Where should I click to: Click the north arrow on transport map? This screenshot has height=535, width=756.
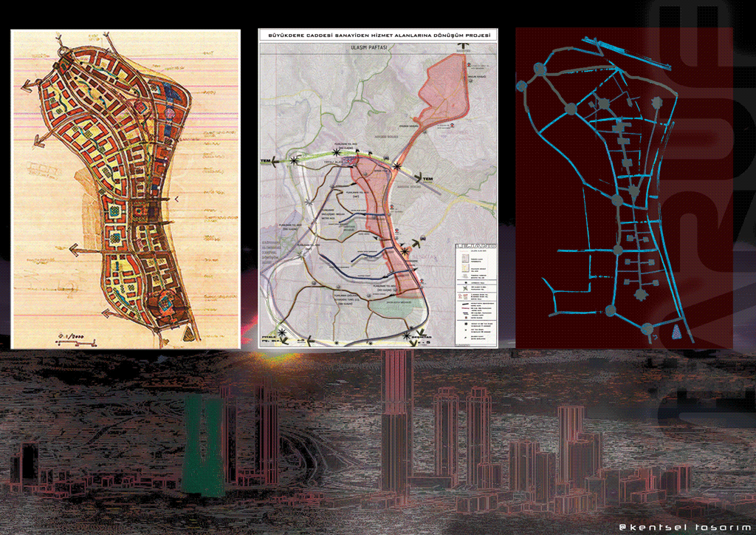click(463, 46)
